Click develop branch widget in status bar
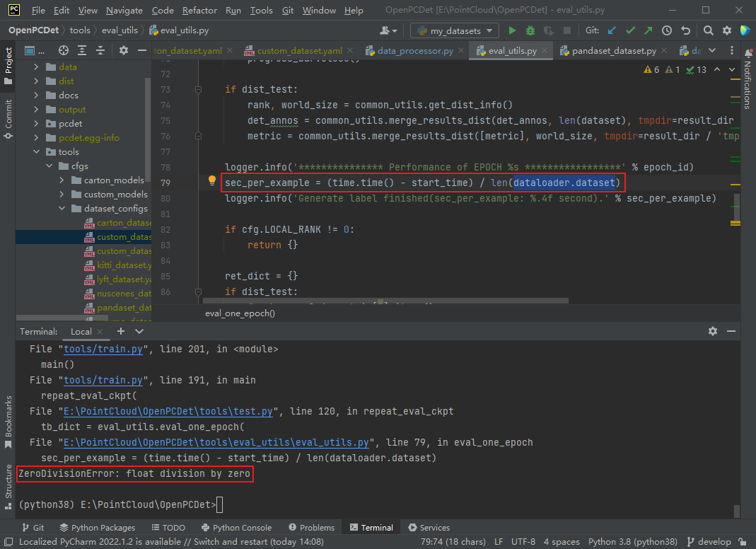This screenshot has height=549, width=756. coord(709,542)
